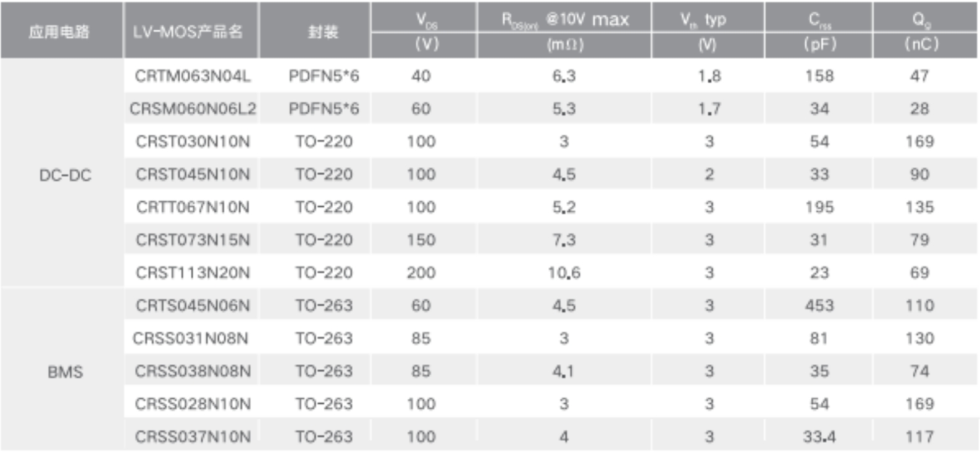
Task: Click the DC-DC application category cell
Action: (x=65, y=175)
